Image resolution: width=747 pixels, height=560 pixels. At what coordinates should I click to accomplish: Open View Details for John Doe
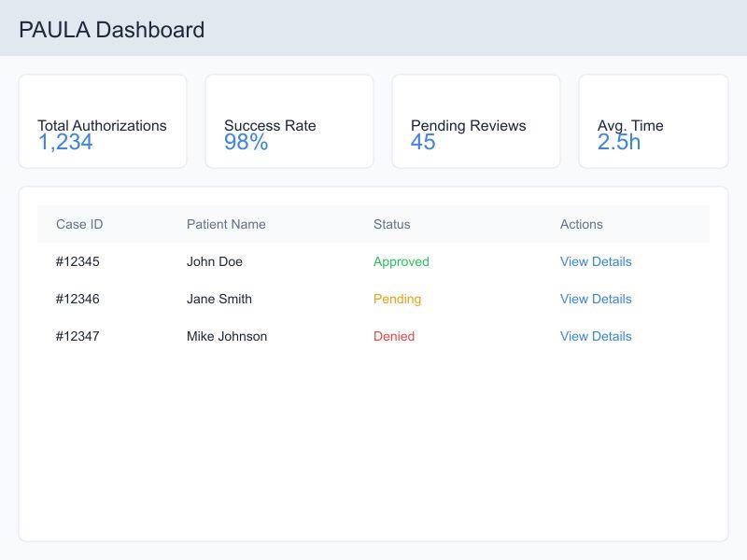coord(596,261)
